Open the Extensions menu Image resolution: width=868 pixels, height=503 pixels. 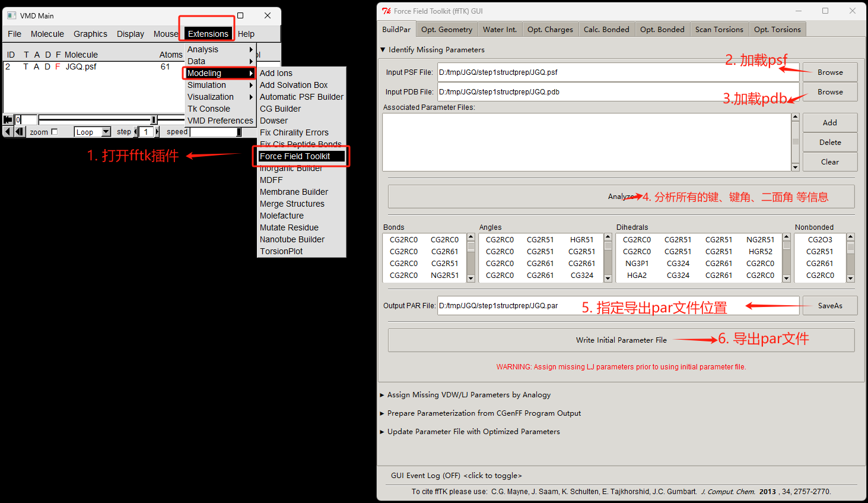point(208,34)
